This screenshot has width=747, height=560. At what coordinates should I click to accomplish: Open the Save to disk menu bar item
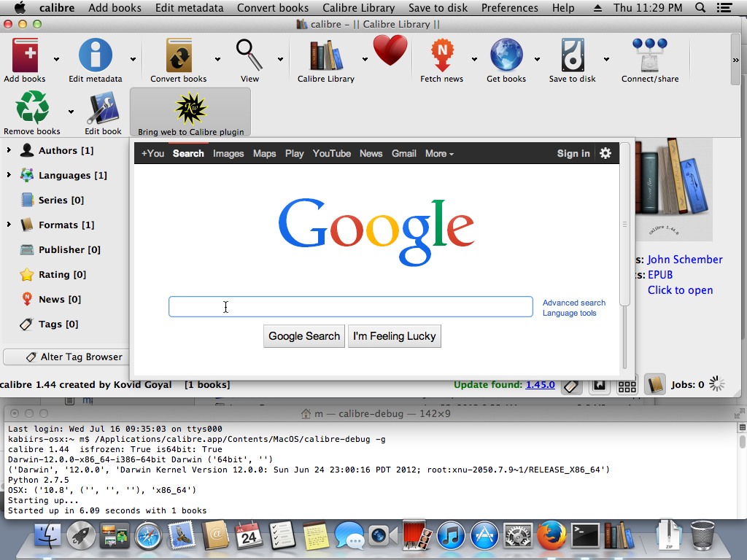438,7
